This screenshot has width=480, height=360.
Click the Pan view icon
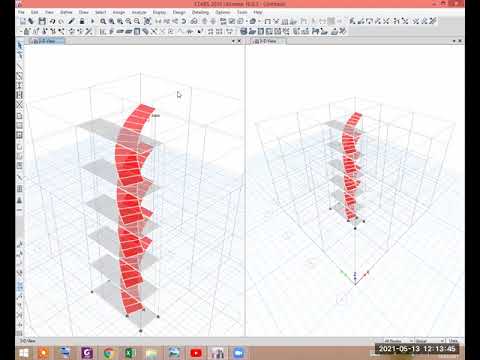147,21
